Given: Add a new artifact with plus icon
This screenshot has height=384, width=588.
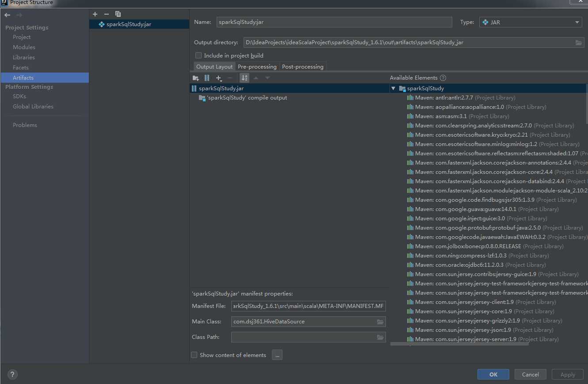Looking at the screenshot, I should [x=95, y=14].
